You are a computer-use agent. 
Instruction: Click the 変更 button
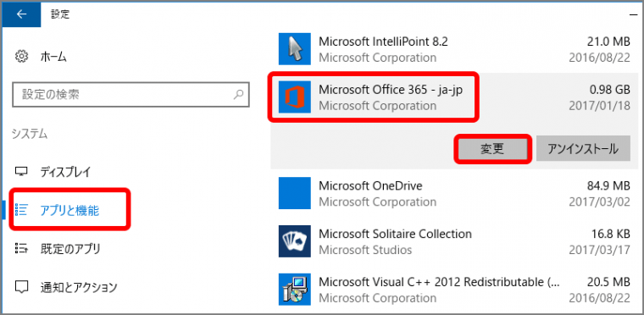point(492,149)
